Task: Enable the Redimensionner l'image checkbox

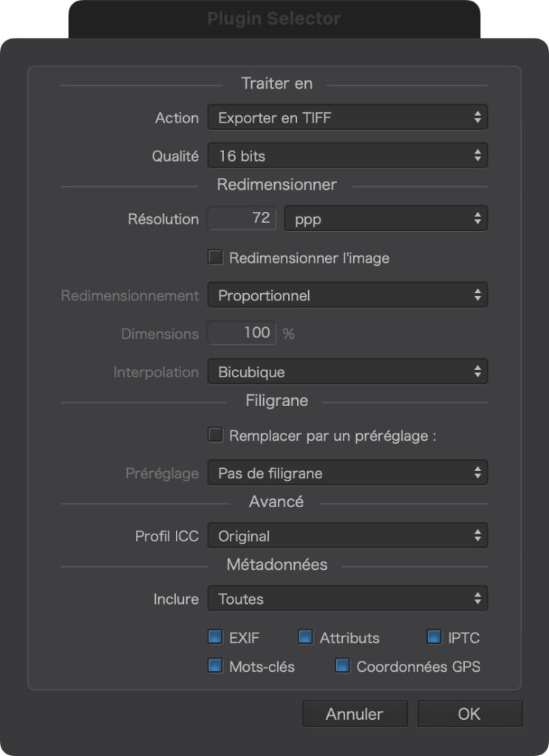Action: click(215, 257)
